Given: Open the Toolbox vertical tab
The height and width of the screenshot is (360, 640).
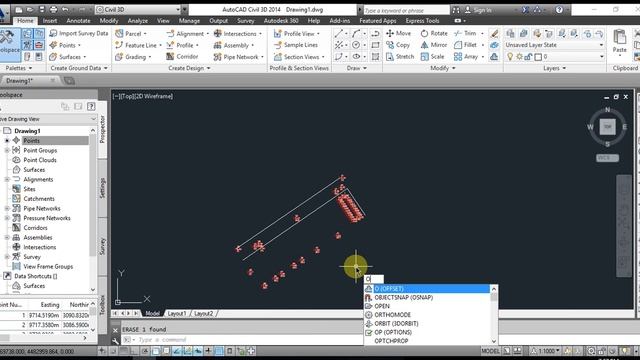Looking at the screenshot, I should click(102, 304).
